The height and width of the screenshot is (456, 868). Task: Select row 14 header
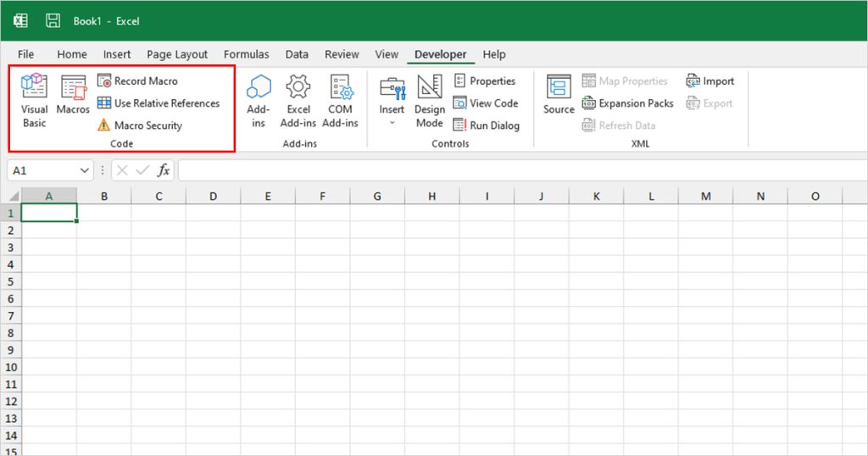10,436
